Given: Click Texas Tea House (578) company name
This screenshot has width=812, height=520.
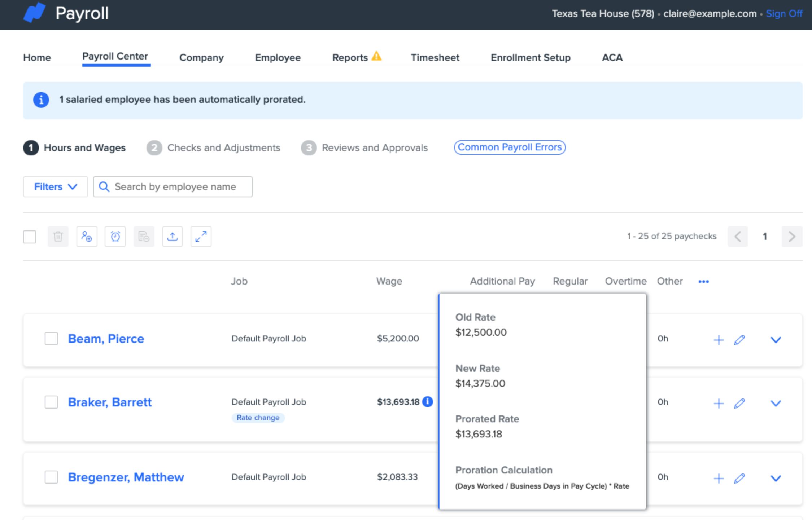Looking at the screenshot, I should pyautogui.click(x=603, y=14).
